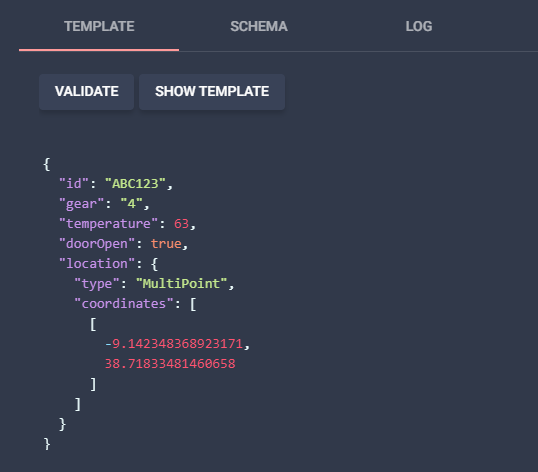Screen dimensions: 538x472
Task: Switch to the TEMPLATE tab
Action: coord(99,26)
